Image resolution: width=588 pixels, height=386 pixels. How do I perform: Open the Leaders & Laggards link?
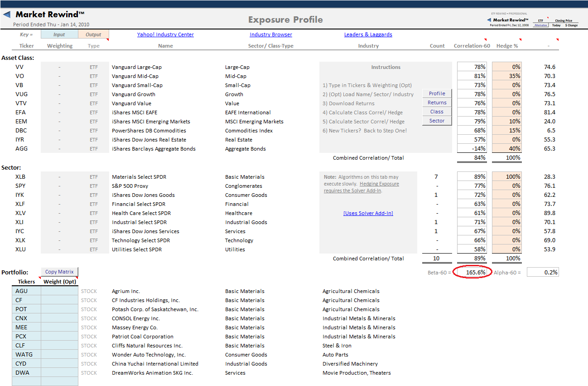[x=368, y=34]
